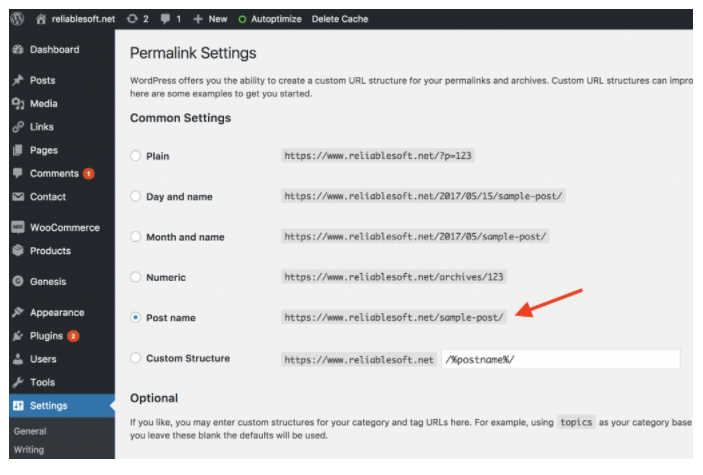Select the Month and name radio button
This screenshot has height=475, width=703.
click(x=135, y=236)
